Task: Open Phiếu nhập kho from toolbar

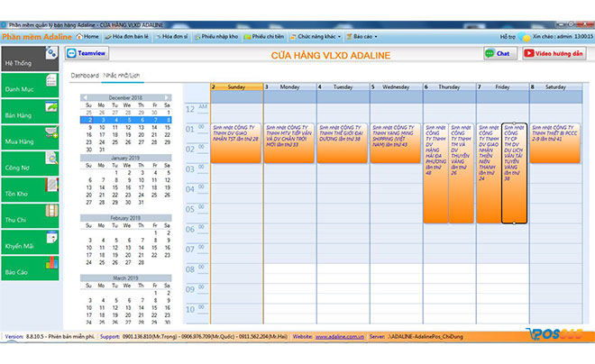Action: tap(216, 36)
